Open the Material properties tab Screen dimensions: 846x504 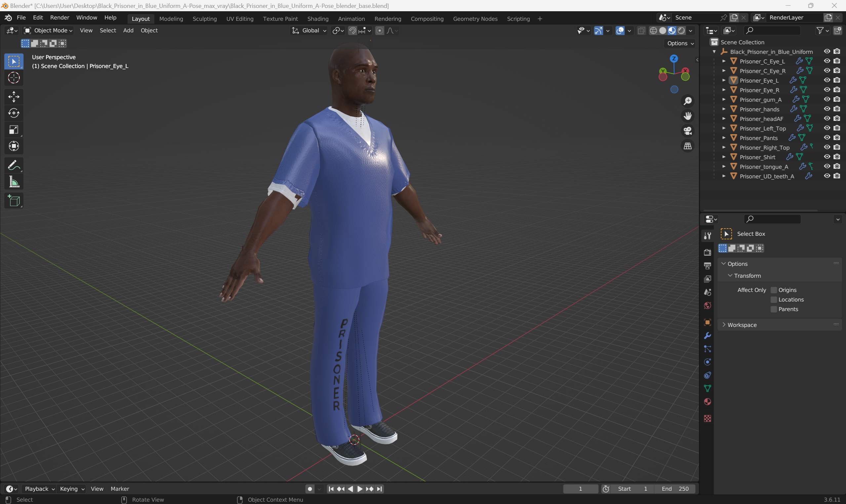[x=707, y=402]
